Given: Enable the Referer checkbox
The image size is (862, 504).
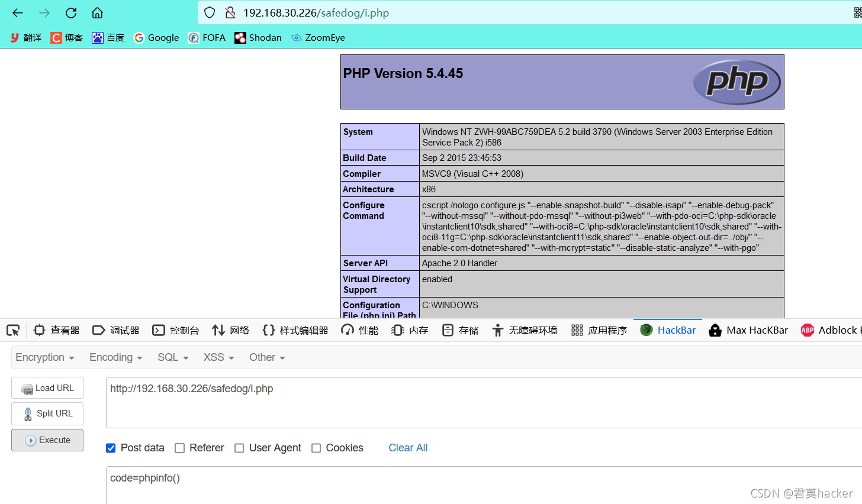Looking at the screenshot, I should pos(180,448).
